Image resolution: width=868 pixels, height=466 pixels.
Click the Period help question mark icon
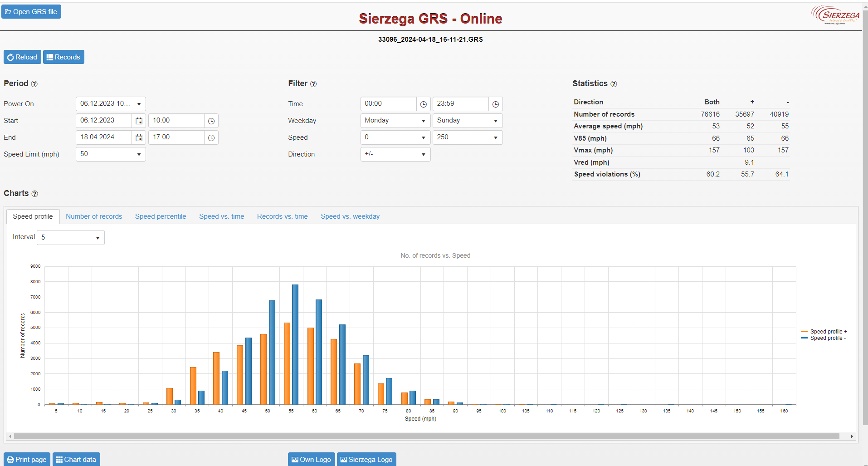pyautogui.click(x=34, y=84)
